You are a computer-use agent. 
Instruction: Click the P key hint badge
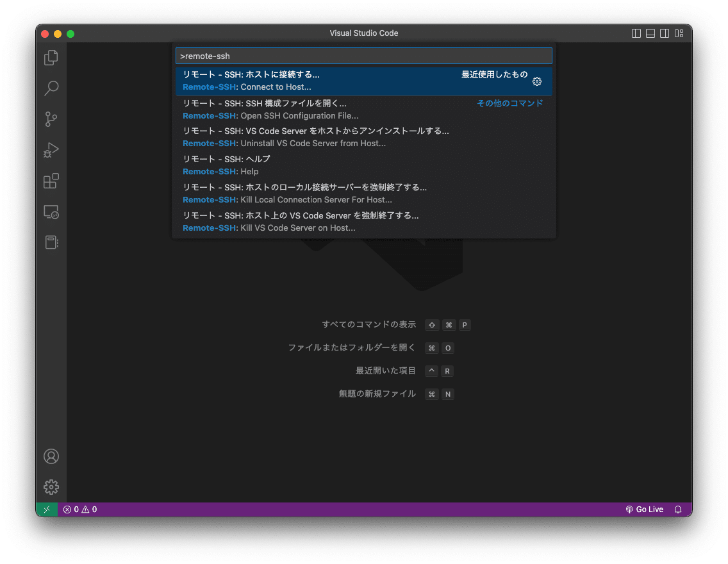coord(464,325)
